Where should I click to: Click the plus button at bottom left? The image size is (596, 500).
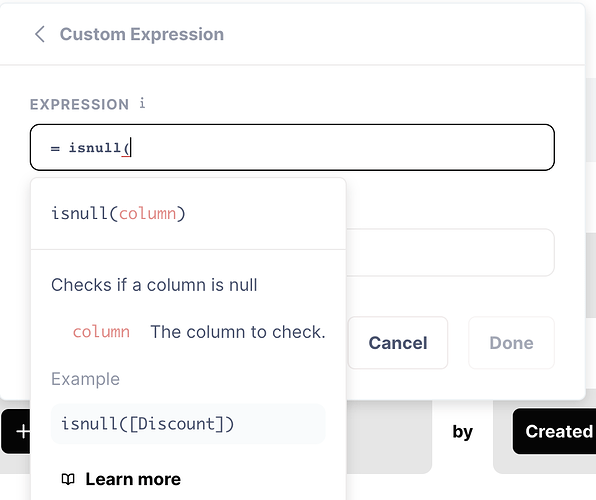(x=17, y=432)
